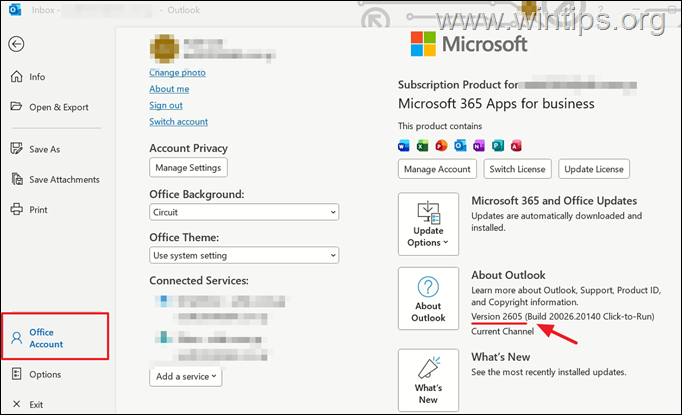682x415 pixels.
Task: Click the Outlook app icon in title bar
Action: pyautogui.click(x=15, y=10)
